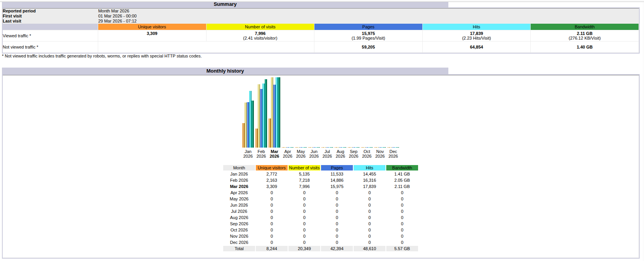Select the bold Mar 2026 label under chart
Image resolution: width=644 pixels, height=261 pixels.
[274, 154]
